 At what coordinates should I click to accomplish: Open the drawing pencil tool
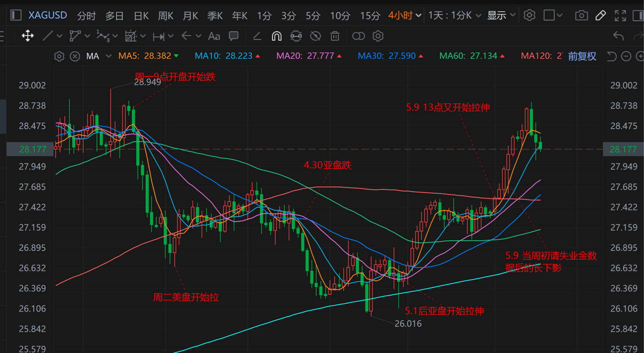click(600, 15)
